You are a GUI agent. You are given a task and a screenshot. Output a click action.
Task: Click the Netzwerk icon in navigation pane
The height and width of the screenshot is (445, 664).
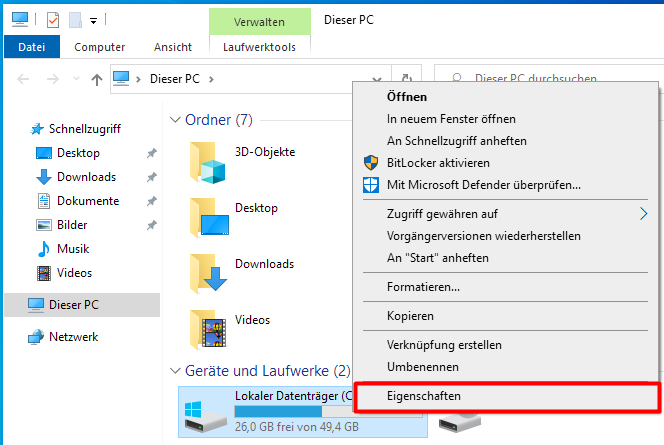(x=36, y=337)
